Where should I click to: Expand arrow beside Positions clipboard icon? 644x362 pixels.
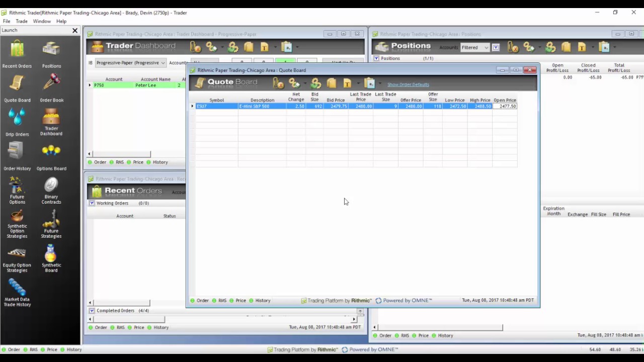click(615, 48)
